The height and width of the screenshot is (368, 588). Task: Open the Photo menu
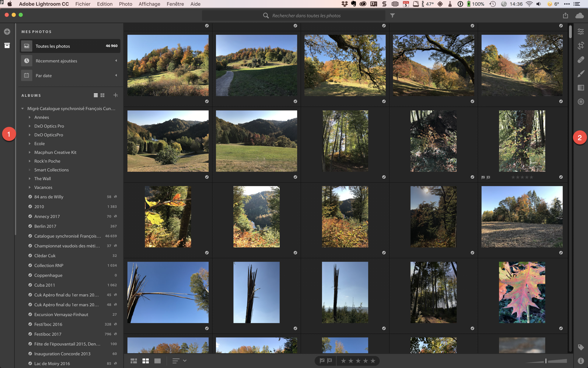126,4
